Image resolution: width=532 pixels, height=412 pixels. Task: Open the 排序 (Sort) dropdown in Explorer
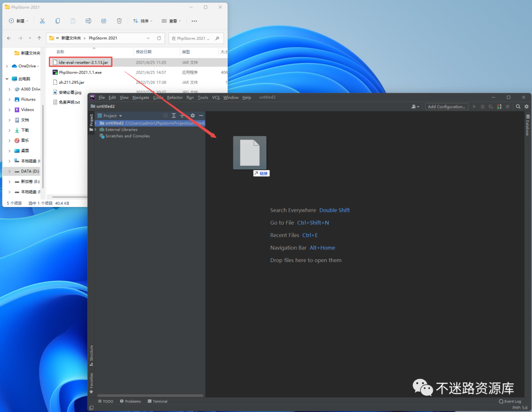coord(142,21)
